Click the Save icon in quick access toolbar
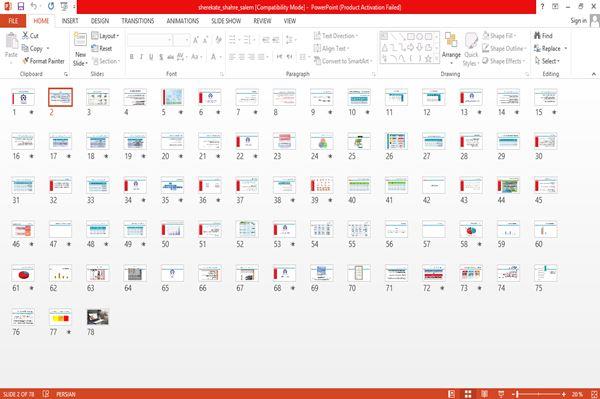Viewport: 600px width, 399px height. tap(21, 6)
